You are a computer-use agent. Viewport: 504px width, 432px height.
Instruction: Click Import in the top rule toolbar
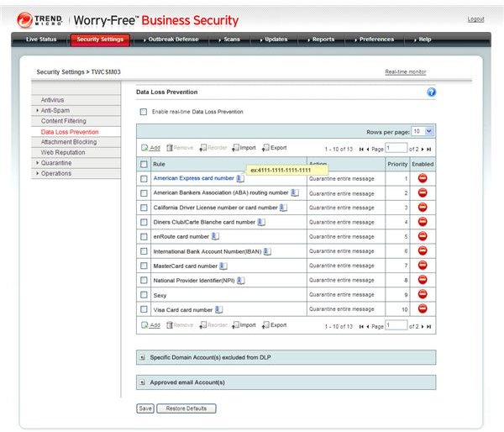point(244,148)
